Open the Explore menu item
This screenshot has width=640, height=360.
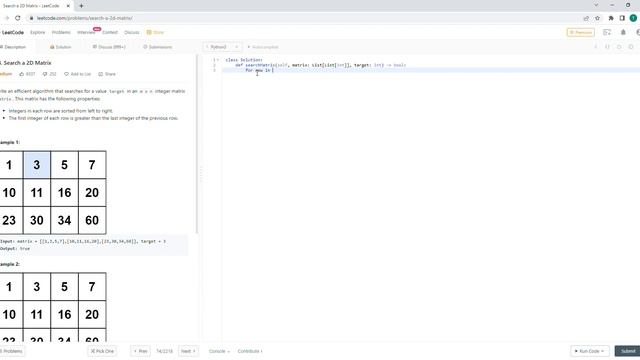pyautogui.click(x=38, y=32)
